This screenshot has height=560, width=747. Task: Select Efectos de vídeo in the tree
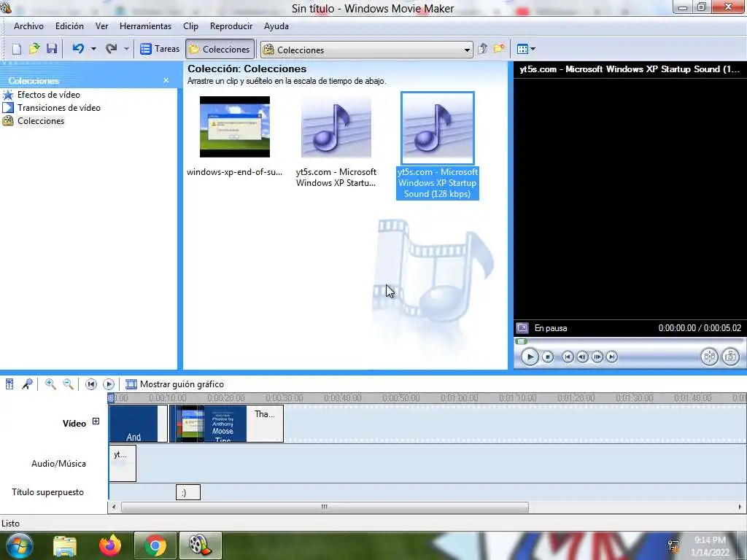click(x=49, y=95)
